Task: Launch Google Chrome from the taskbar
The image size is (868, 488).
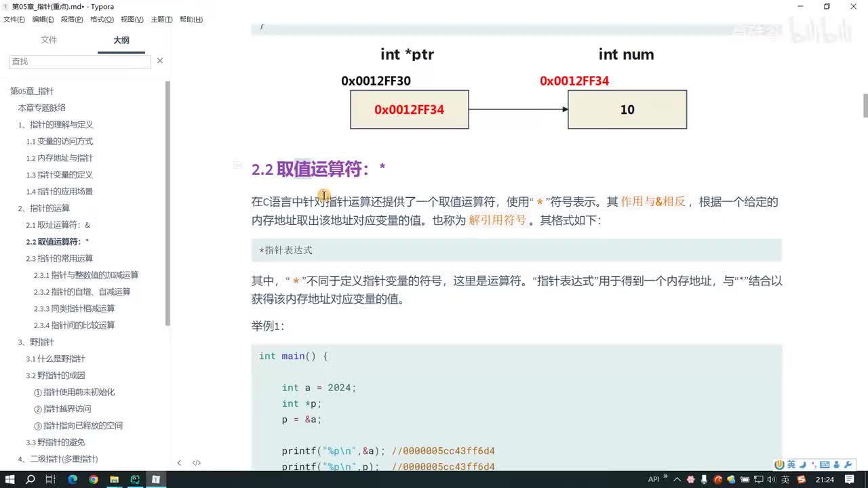Action: pyautogui.click(x=94, y=479)
